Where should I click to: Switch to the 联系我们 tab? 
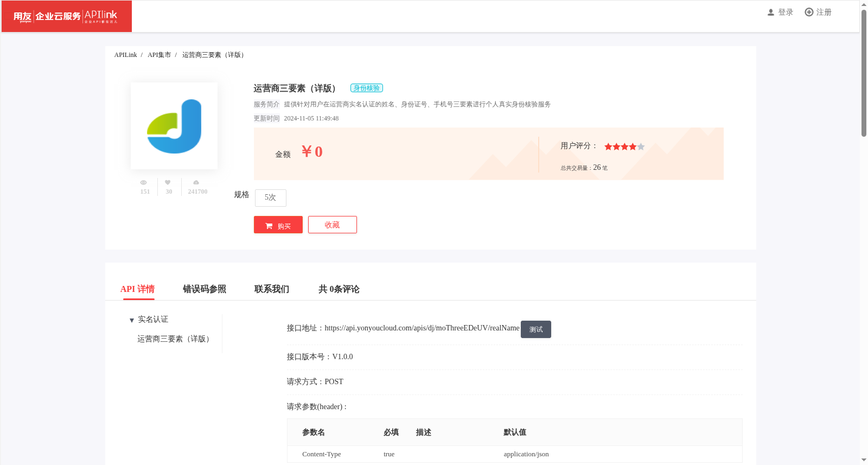272,289
